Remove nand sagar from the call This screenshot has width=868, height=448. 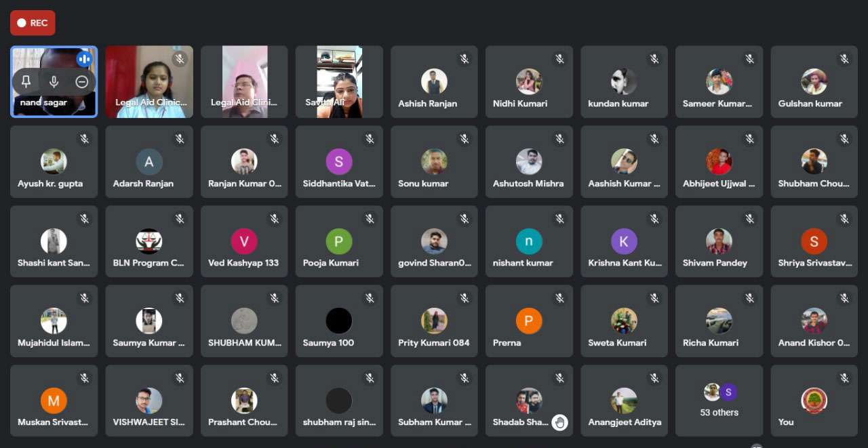[81, 82]
